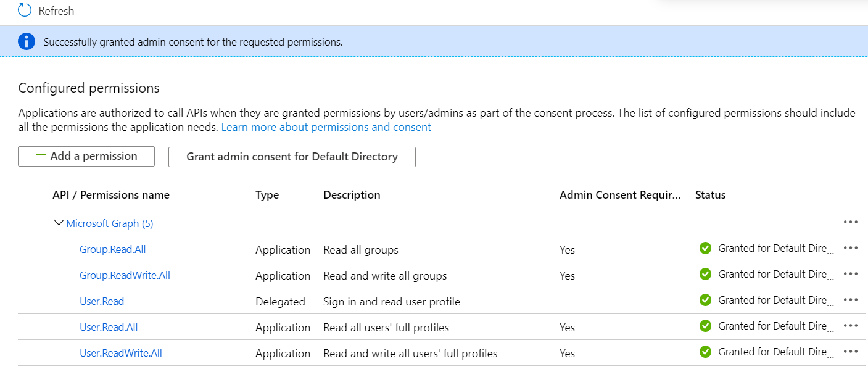
Task: Grant admin consent for Default Directory
Action: tap(292, 157)
